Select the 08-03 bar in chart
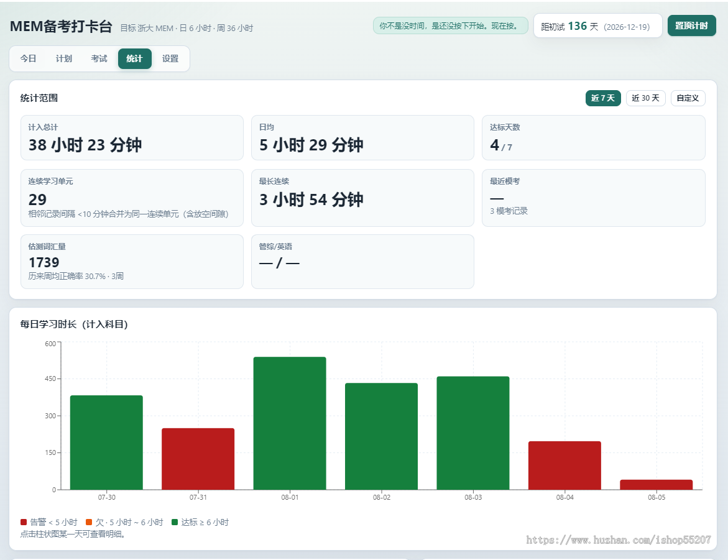Viewport: 728px width, 560px height. coord(473,433)
